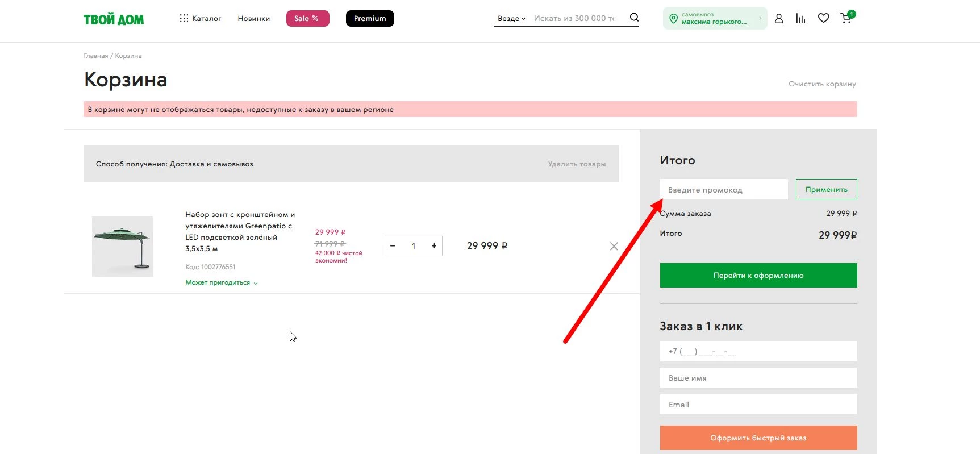The width and height of the screenshot is (980, 454).
Task: Click the umbrella product thumbnail
Action: pyautogui.click(x=122, y=246)
